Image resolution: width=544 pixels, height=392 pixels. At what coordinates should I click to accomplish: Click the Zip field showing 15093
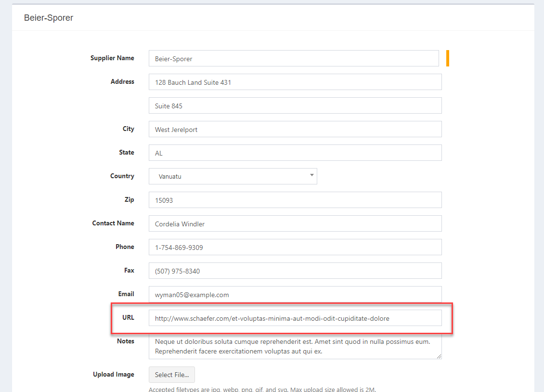pos(294,200)
